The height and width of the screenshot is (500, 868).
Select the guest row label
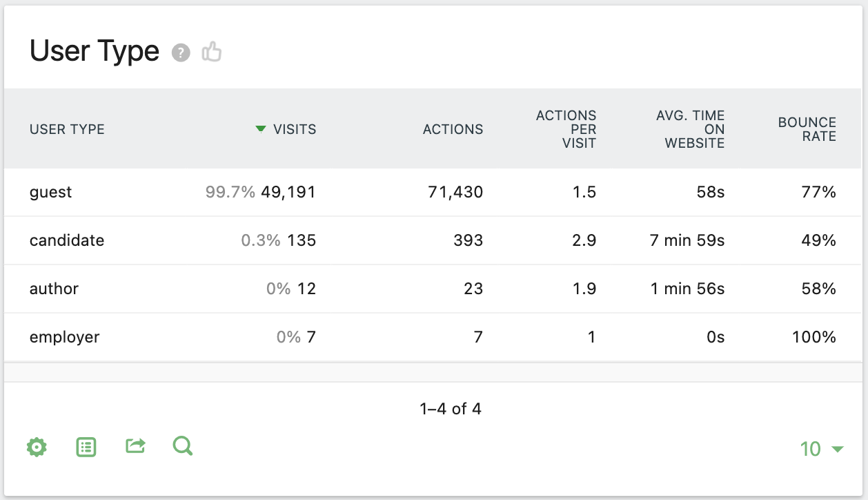(x=51, y=192)
